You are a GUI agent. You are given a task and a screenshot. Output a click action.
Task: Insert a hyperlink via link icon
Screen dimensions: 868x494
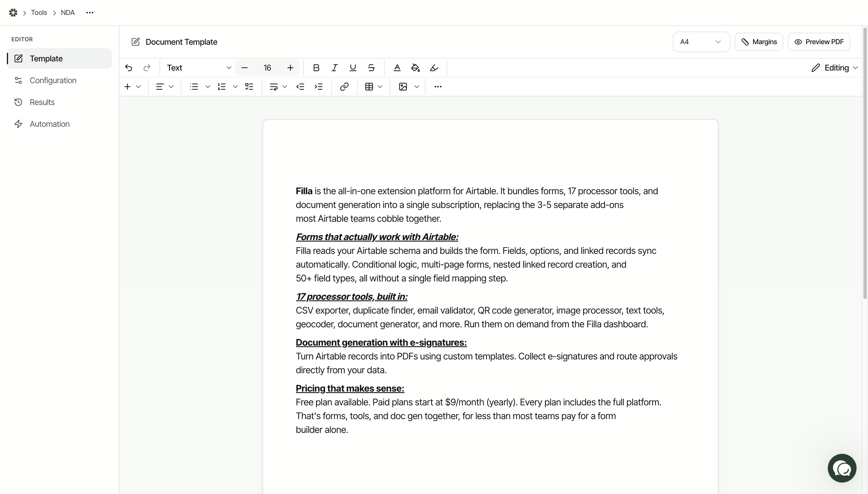coord(344,87)
